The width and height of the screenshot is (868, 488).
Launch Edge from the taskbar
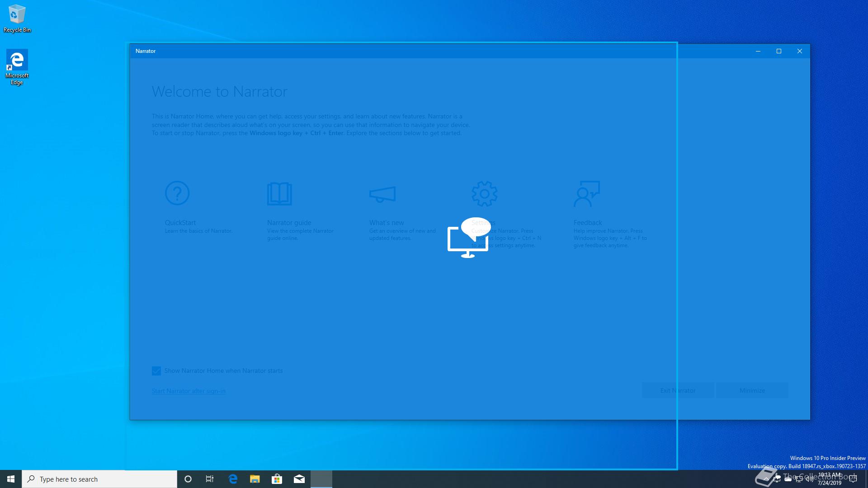[233, 479]
